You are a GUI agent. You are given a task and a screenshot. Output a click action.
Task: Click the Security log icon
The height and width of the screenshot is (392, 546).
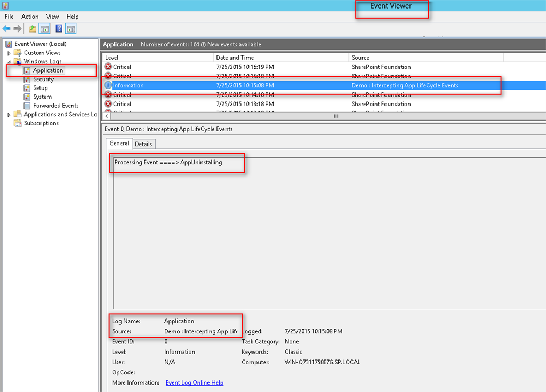27,79
